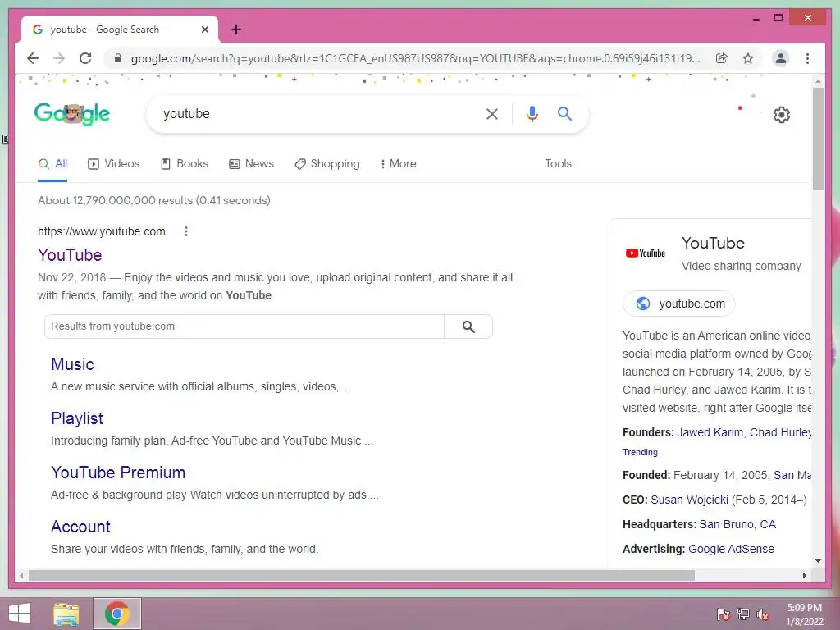The height and width of the screenshot is (630, 840).
Task: Open the network status tray icon
Action: pyautogui.click(x=743, y=614)
